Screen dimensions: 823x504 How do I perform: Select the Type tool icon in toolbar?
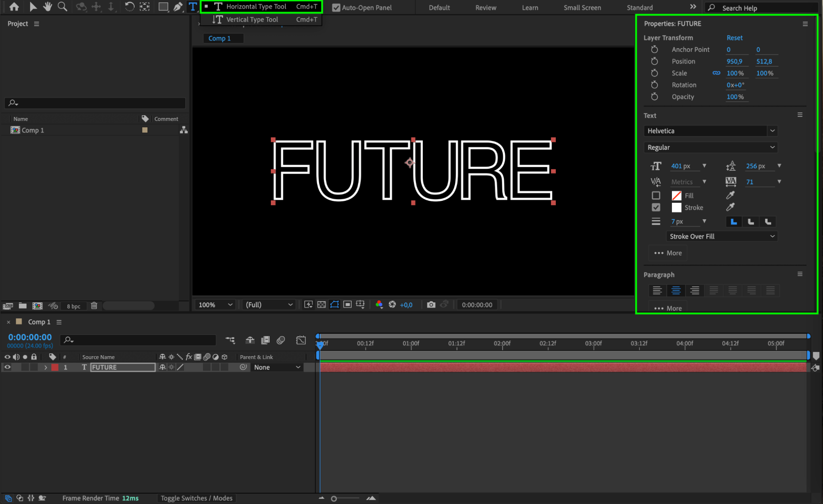[192, 7]
